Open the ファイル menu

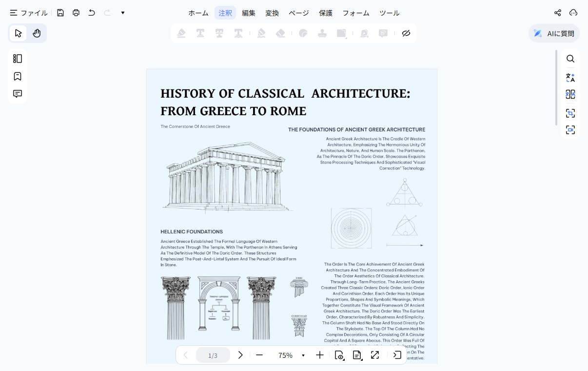point(28,13)
